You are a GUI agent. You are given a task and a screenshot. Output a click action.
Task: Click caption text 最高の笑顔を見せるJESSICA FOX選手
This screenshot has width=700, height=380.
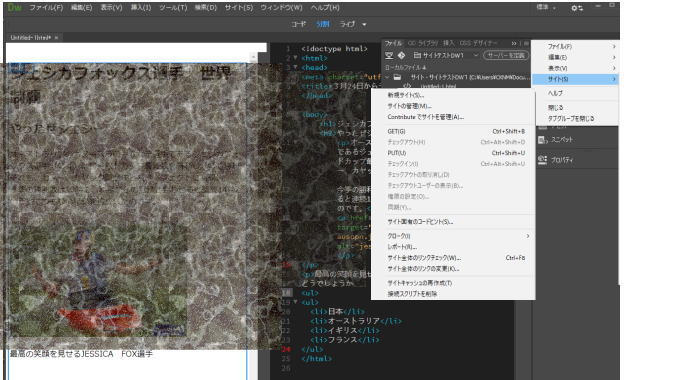coord(81,354)
